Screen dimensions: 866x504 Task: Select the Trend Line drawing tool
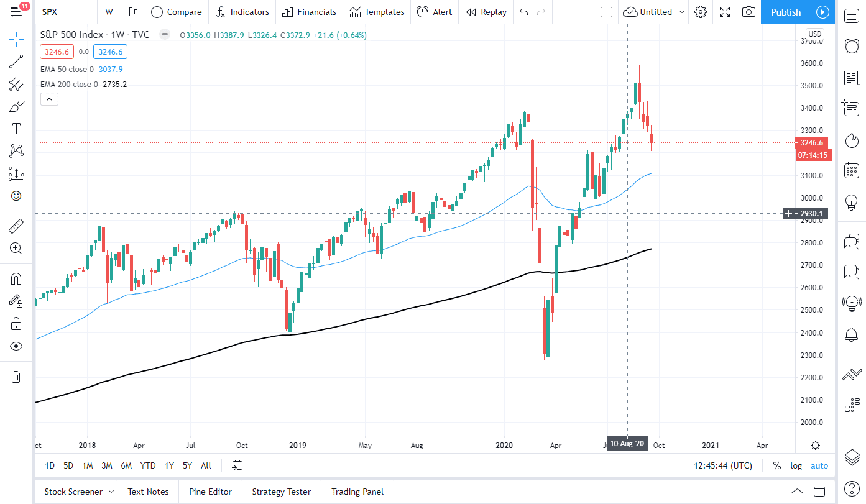pyautogui.click(x=16, y=62)
